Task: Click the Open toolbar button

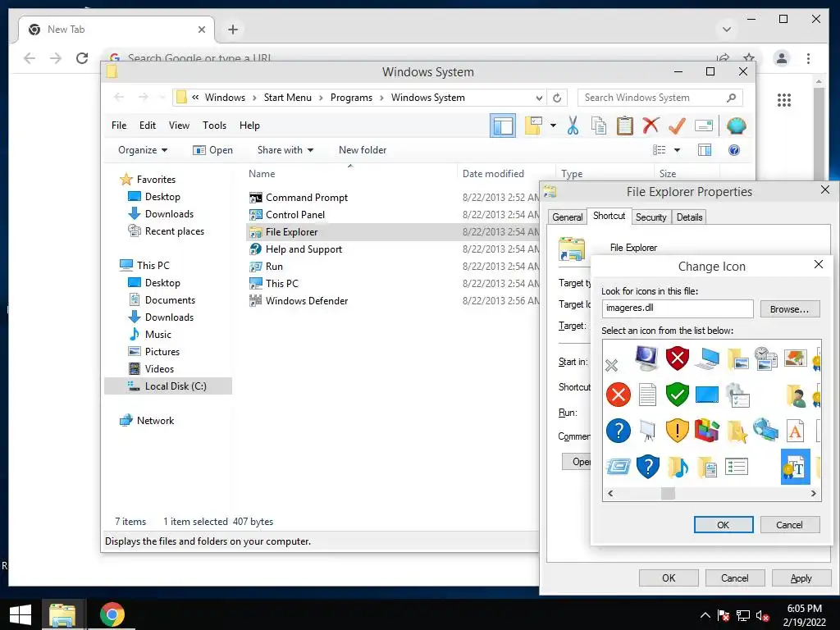Action: coord(212,150)
